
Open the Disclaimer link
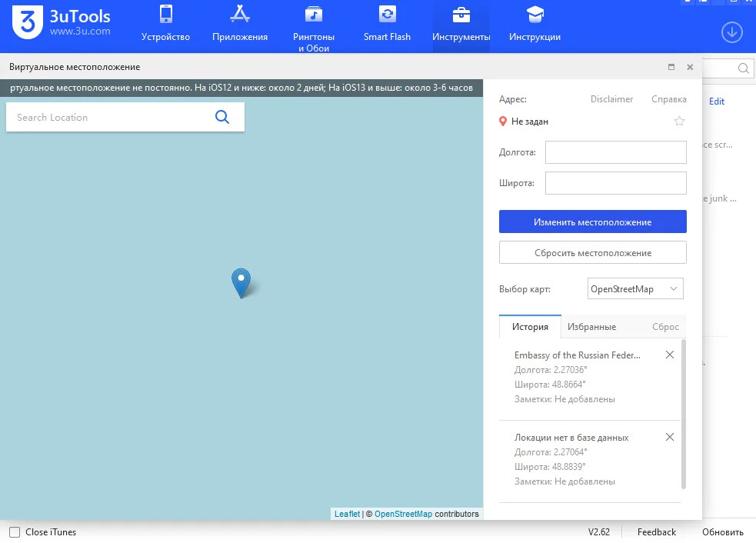tap(611, 99)
